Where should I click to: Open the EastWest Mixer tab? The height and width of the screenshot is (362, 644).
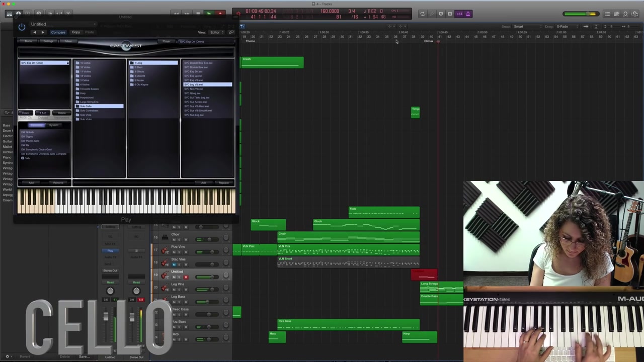(68, 41)
